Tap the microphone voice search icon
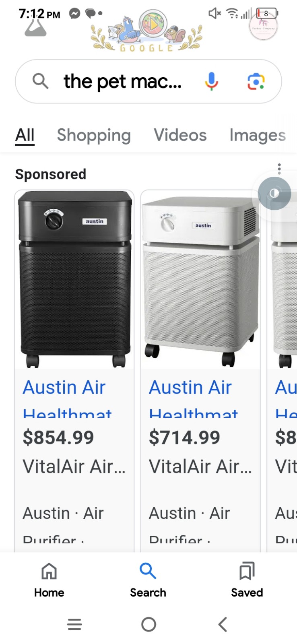 (x=211, y=82)
